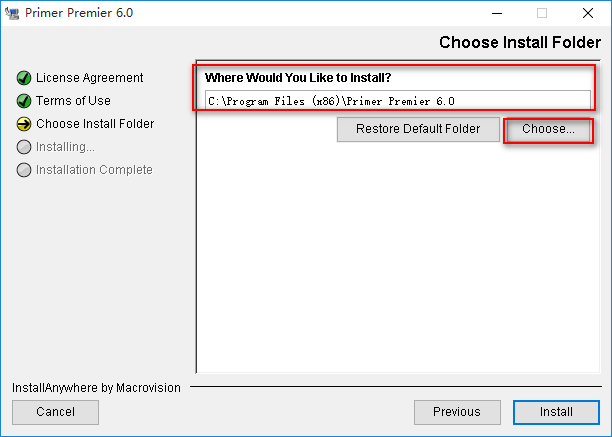The width and height of the screenshot is (612, 437).
Task: Click the green check icon beside License Agreement
Action: [24, 78]
